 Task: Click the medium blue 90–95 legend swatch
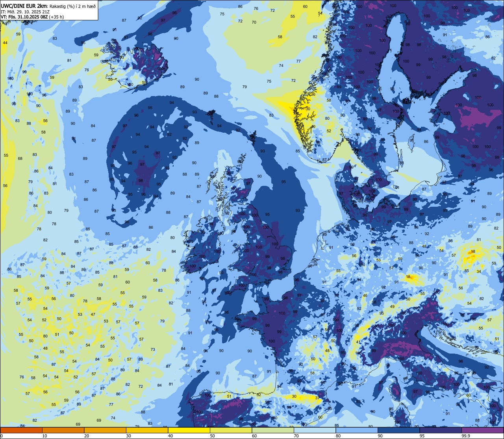pos(398,430)
